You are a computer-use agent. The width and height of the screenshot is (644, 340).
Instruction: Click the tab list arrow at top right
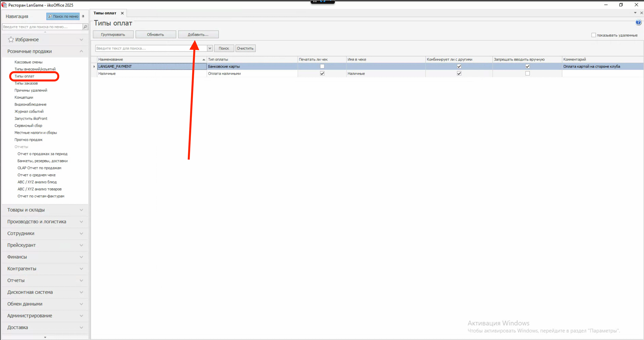[635, 13]
